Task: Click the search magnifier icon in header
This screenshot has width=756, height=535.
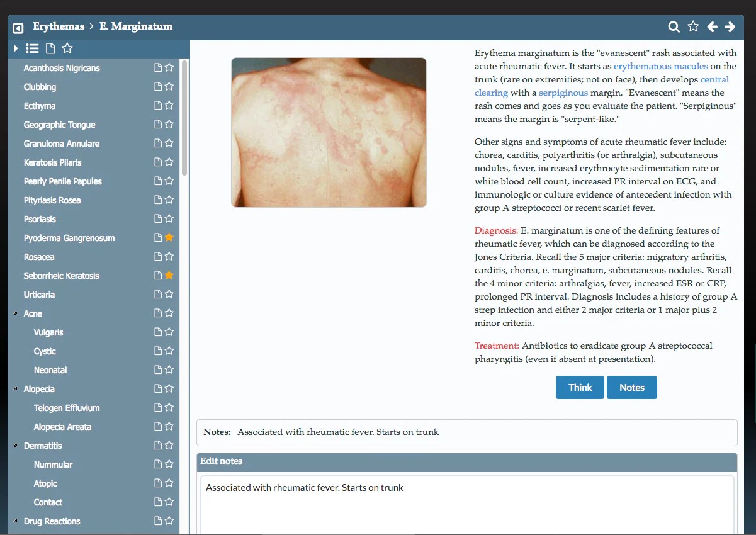Action: point(674,26)
